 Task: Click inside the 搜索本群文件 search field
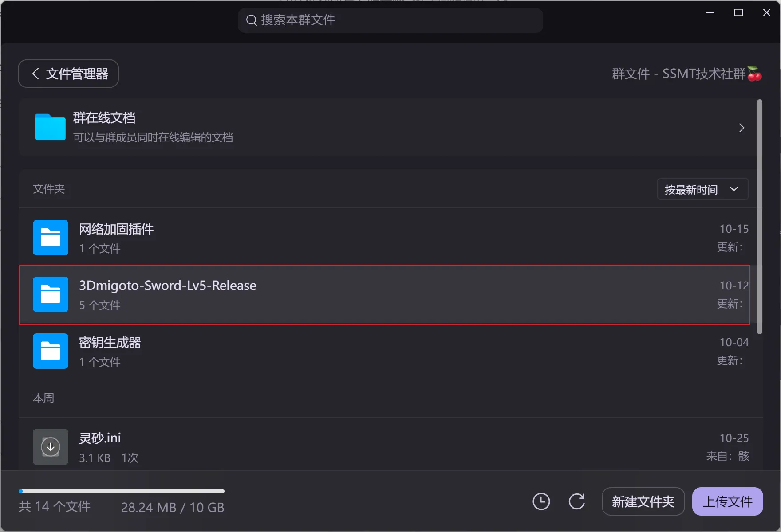(390, 20)
